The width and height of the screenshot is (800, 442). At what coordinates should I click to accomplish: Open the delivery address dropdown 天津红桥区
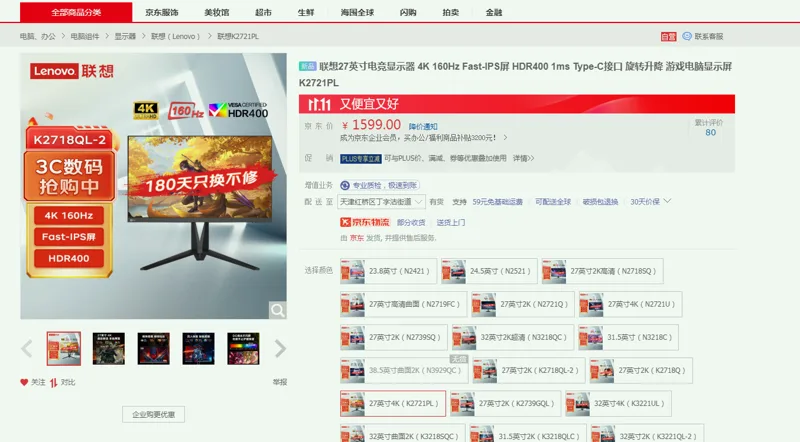pos(381,202)
